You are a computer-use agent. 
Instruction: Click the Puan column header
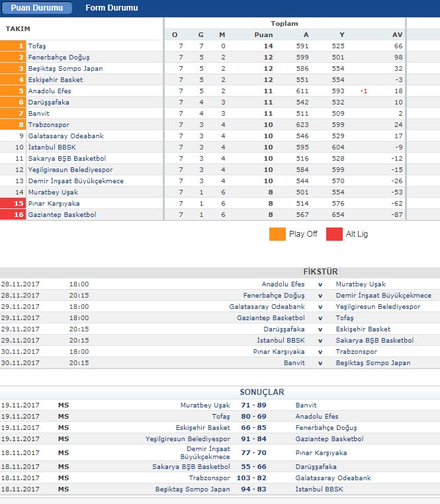(263, 34)
